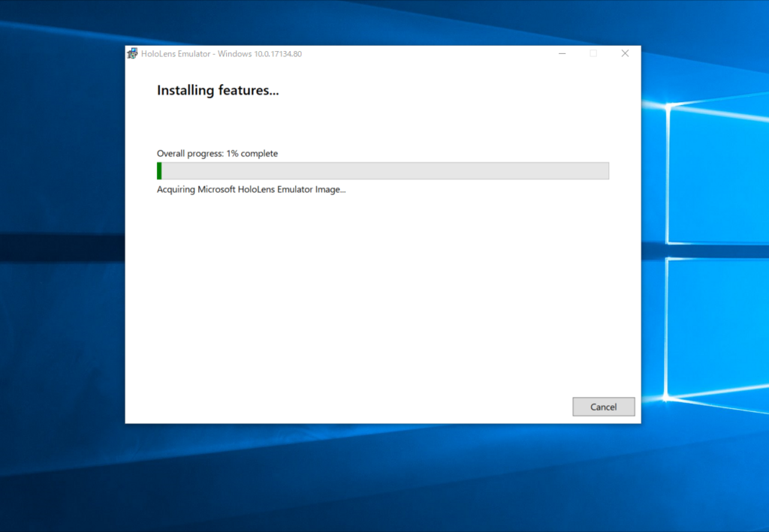Minimize the HoloLens Emulator installer window

click(562, 53)
